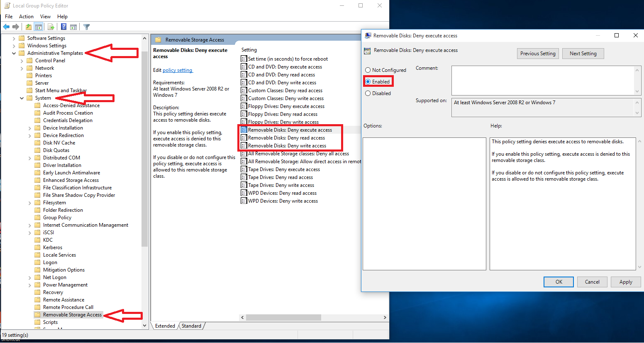644x343 pixels.
Task: Collapse the System tree node
Action: coord(22,98)
